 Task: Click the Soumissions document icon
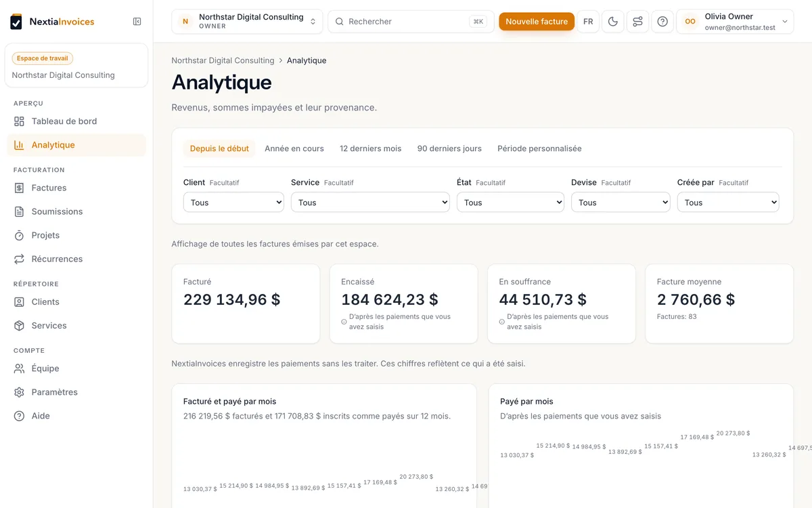[x=19, y=211]
